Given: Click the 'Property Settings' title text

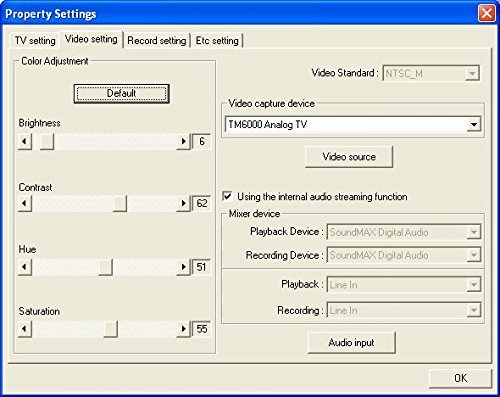Looking at the screenshot, I should (51, 14).
